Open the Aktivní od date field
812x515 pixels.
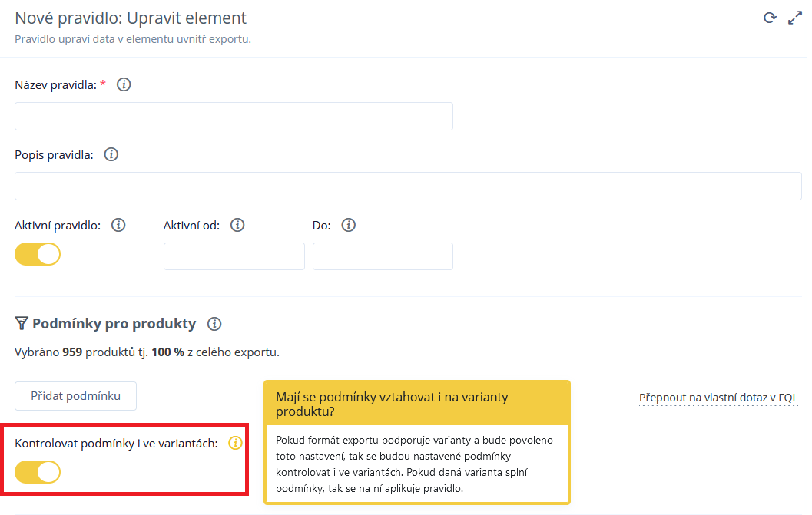click(234, 256)
